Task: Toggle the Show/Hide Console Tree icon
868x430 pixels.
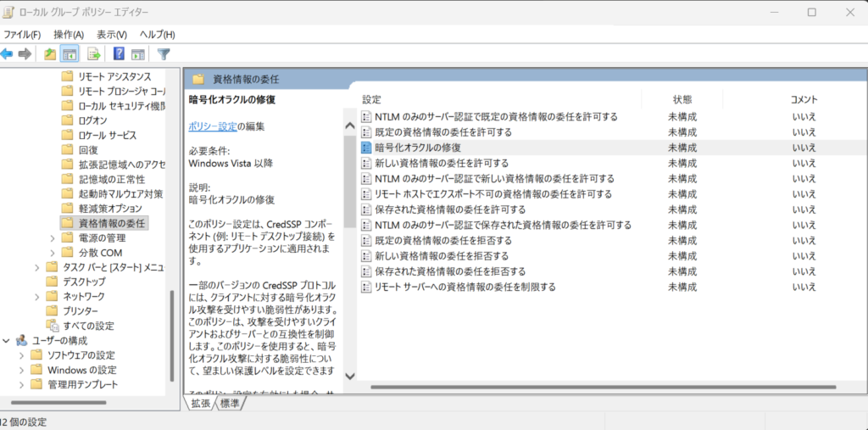Action: 70,53
